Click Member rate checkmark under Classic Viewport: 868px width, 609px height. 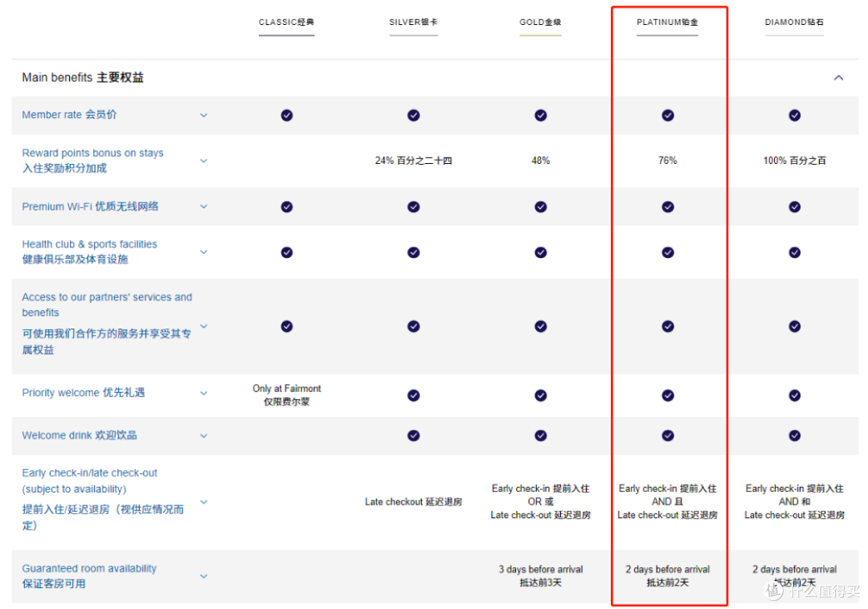[287, 115]
